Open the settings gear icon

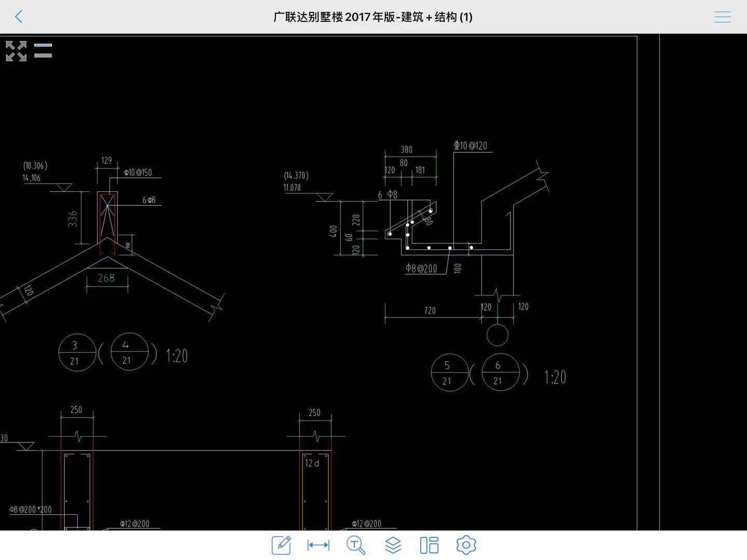coord(466,545)
